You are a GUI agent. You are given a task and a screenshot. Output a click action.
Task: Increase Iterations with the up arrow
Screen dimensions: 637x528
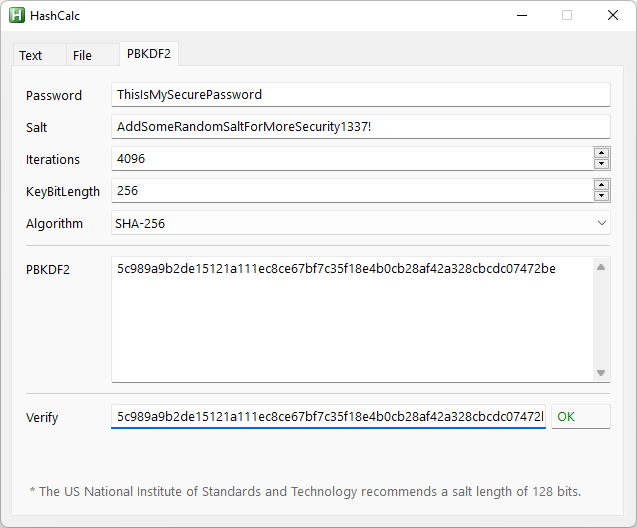click(x=601, y=153)
